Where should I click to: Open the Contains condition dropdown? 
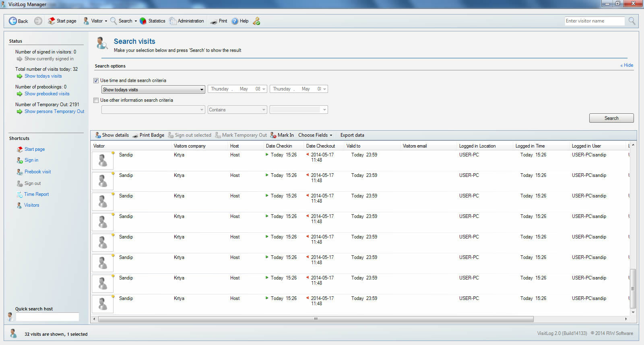pos(264,110)
